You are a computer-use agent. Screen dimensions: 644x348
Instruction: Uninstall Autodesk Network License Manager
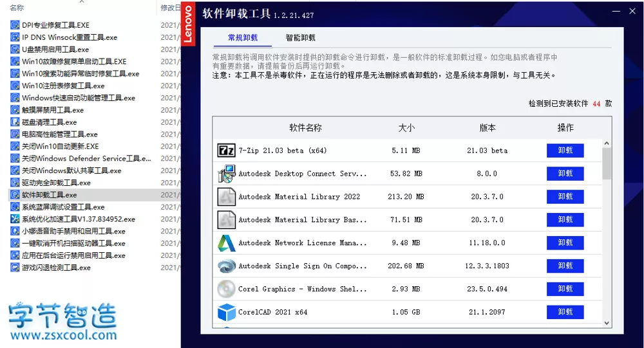(565, 243)
